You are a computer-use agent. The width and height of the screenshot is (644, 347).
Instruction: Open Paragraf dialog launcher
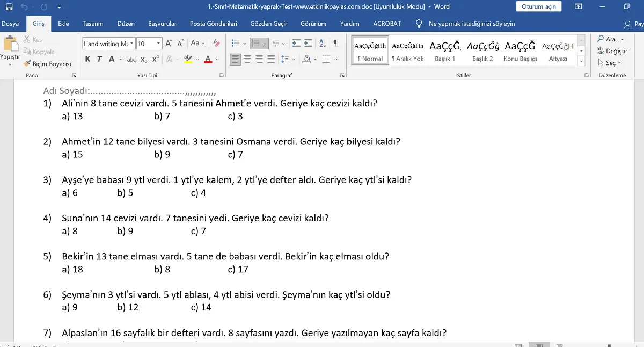coord(342,76)
